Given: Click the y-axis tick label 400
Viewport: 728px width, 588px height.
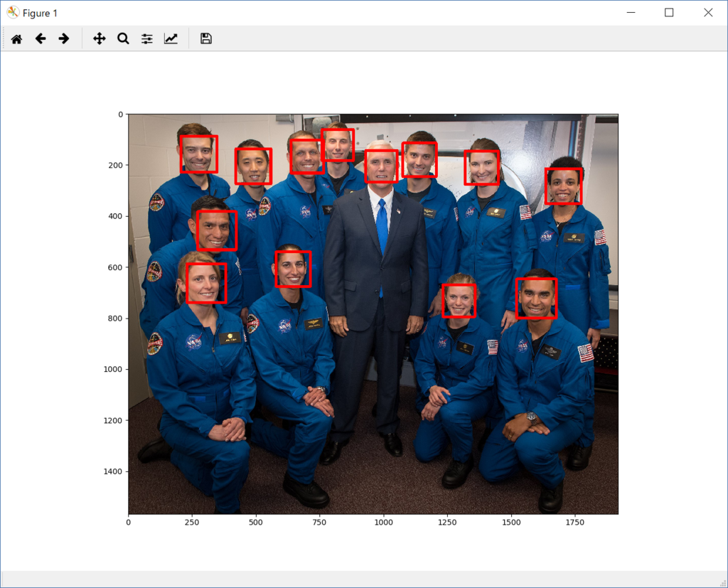Looking at the screenshot, I should point(116,216).
